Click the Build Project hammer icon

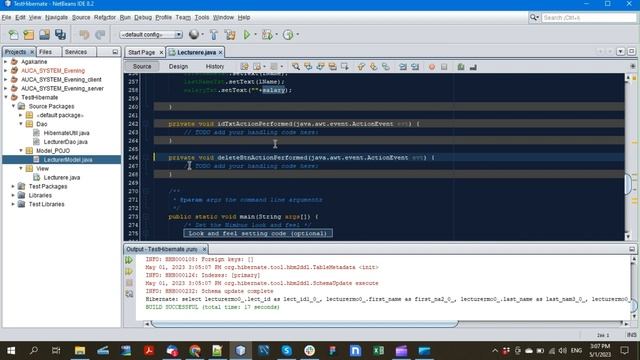(x=213, y=35)
